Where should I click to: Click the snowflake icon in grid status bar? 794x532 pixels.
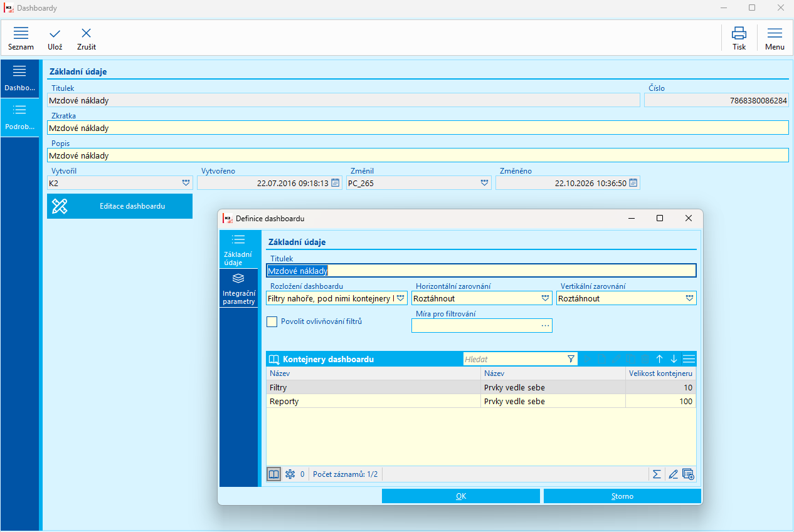coord(290,474)
